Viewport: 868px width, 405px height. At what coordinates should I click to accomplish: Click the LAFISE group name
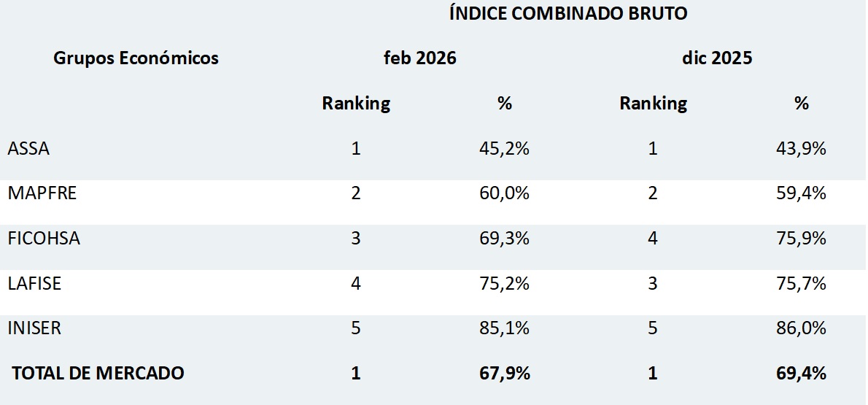click(x=34, y=283)
